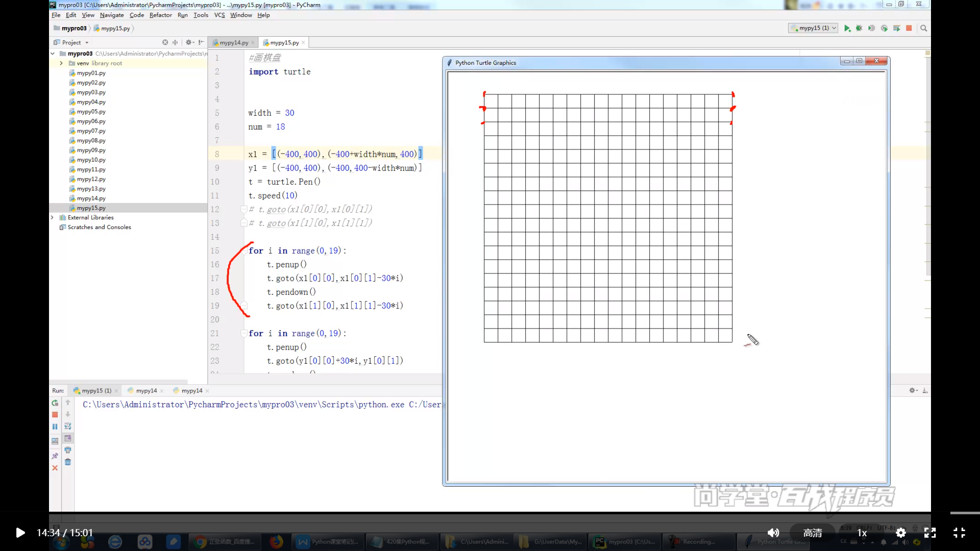980x551 pixels.
Task: Click line 8 x1 assignment in editor
Action: tap(335, 154)
